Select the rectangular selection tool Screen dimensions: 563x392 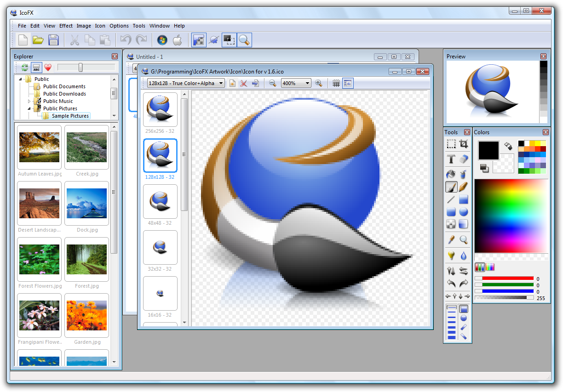tap(451, 144)
